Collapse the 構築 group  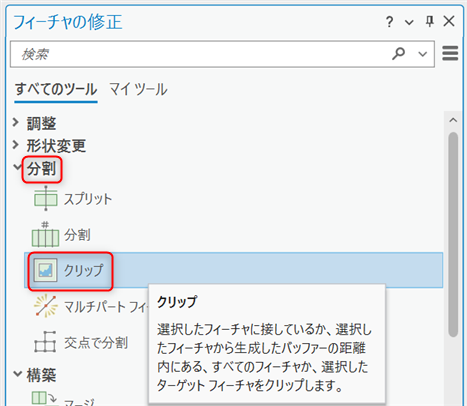coord(18,374)
